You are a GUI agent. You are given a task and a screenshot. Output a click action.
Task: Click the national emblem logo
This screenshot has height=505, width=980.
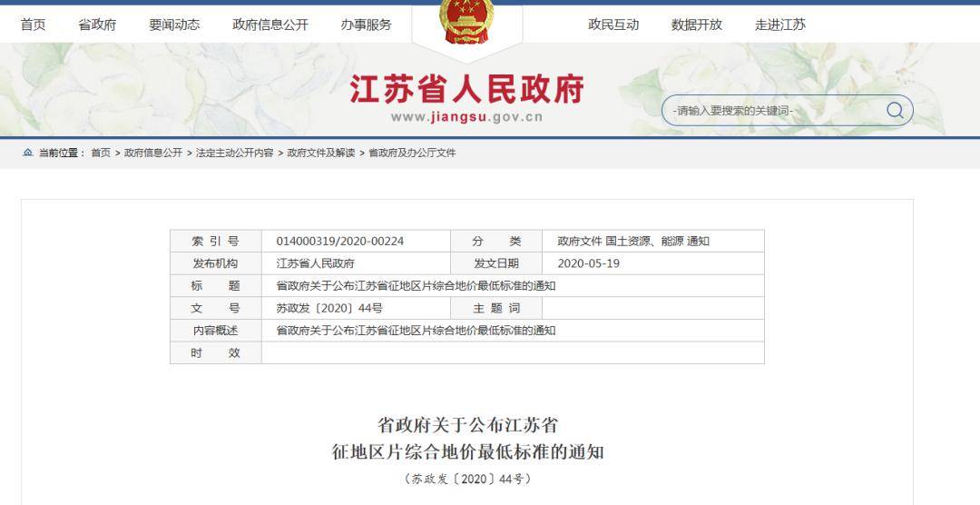click(x=466, y=22)
